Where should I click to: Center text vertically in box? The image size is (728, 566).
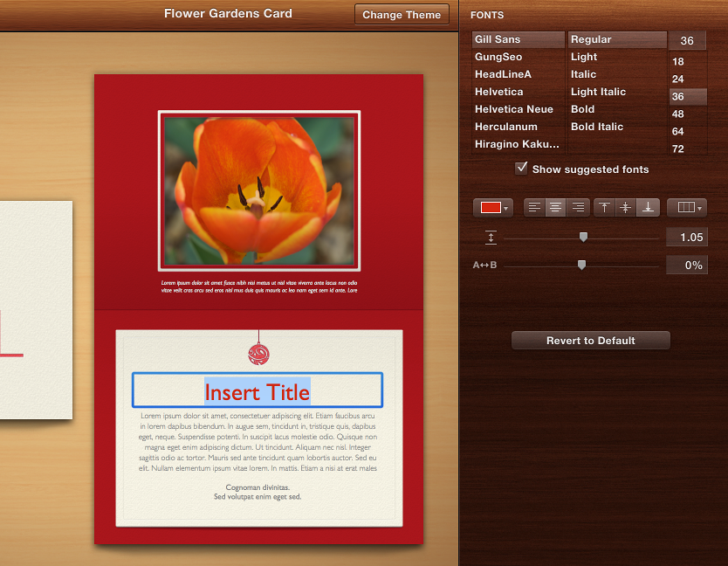click(x=626, y=207)
